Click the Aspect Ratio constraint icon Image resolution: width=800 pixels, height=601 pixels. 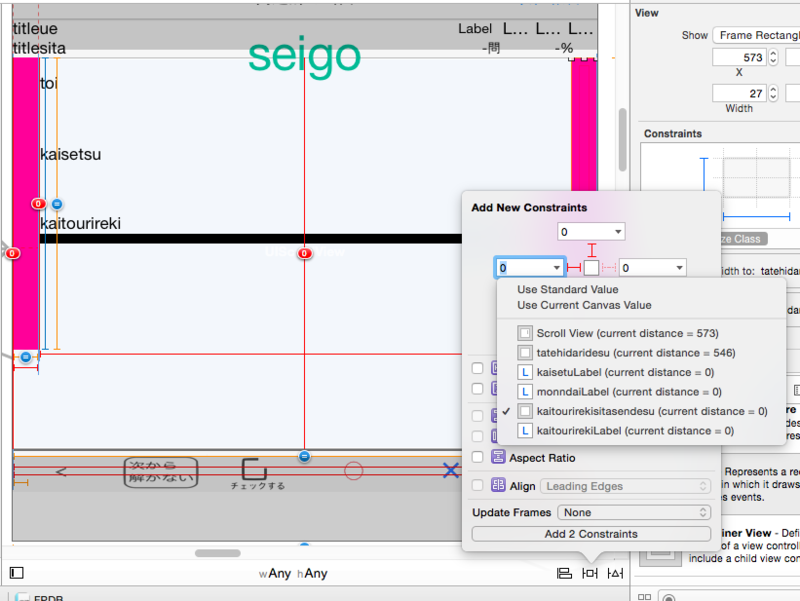(x=498, y=457)
